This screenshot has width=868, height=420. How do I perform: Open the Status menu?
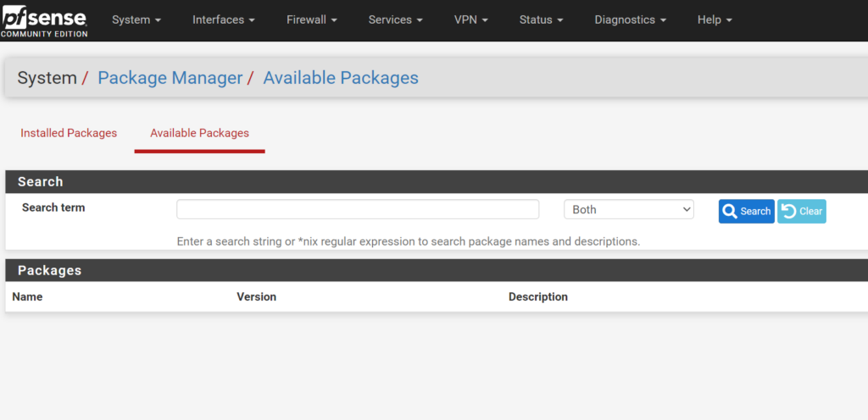click(x=541, y=19)
